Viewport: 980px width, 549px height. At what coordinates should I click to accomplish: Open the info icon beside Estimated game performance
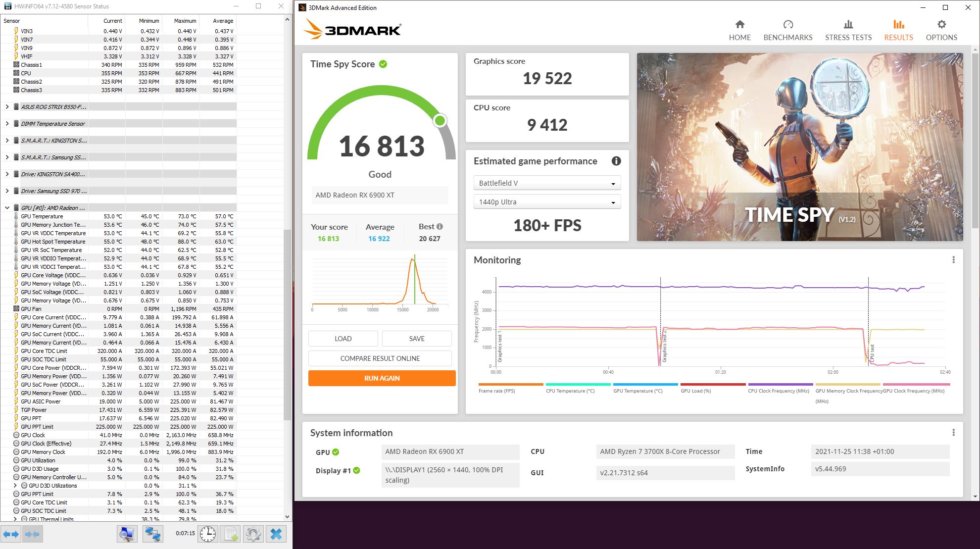pos(616,161)
